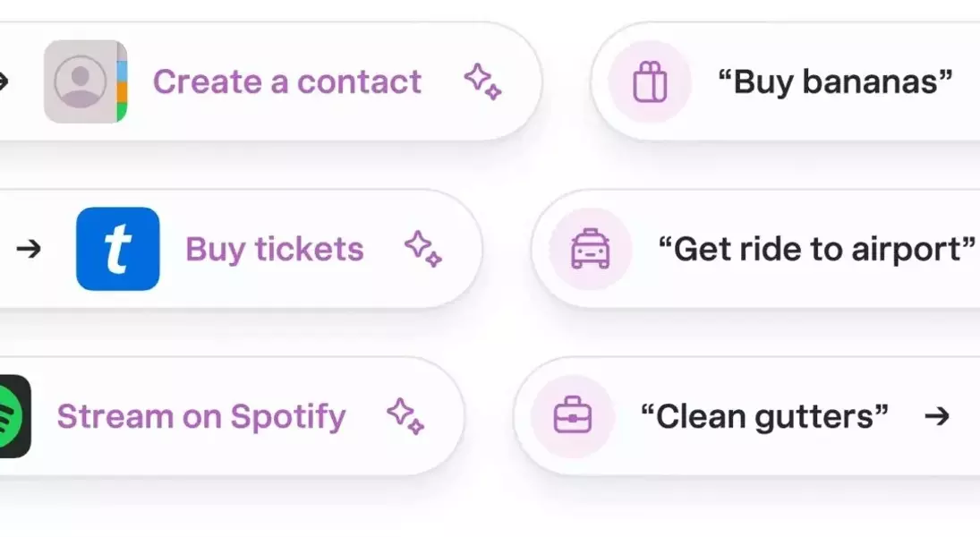Click the Contacts app icon

86,81
